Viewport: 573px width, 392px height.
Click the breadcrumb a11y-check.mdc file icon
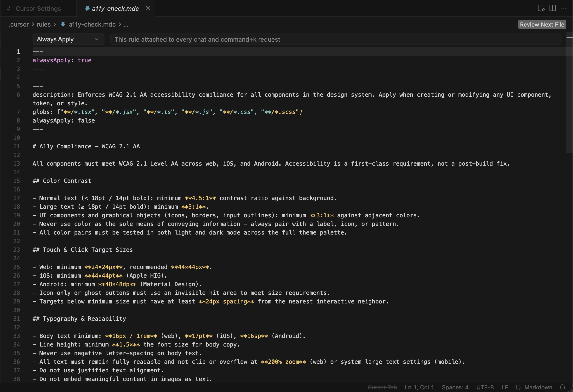tap(63, 24)
